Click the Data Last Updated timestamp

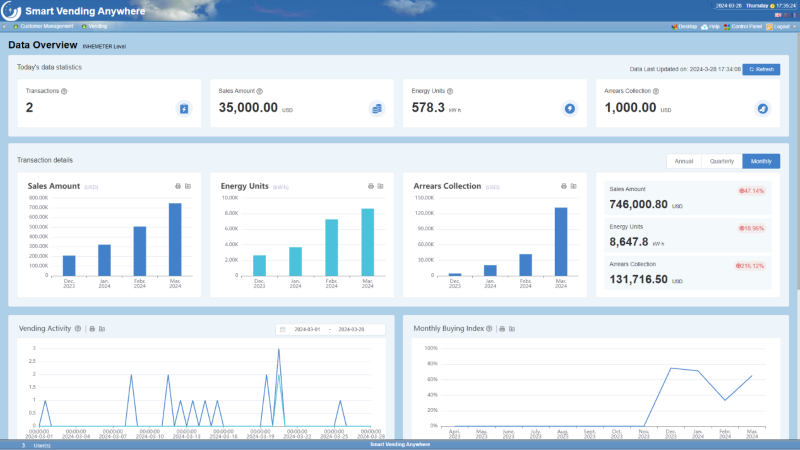pos(685,69)
